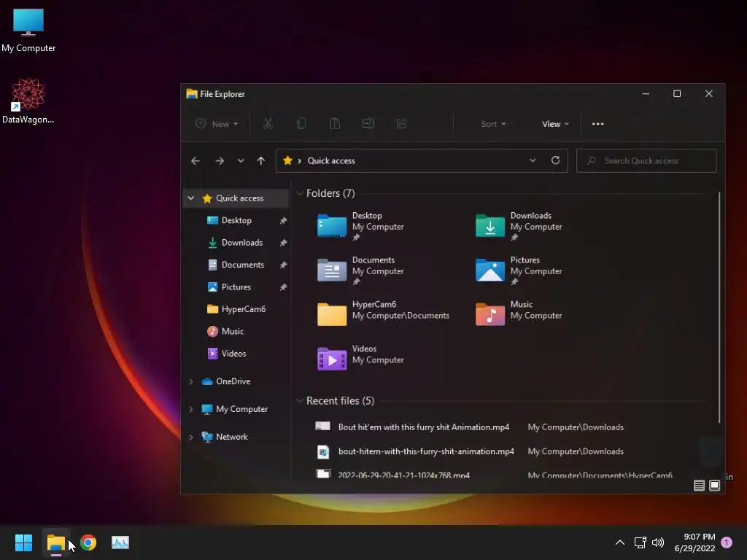Click the Search Quick access field
Viewport: 747px width, 560px height.
(646, 160)
